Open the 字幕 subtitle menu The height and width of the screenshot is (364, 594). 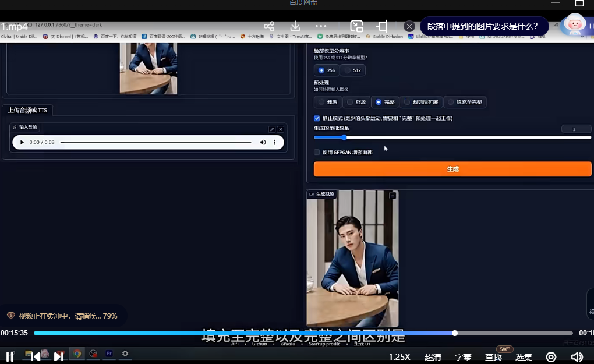[x=463, y=357]
